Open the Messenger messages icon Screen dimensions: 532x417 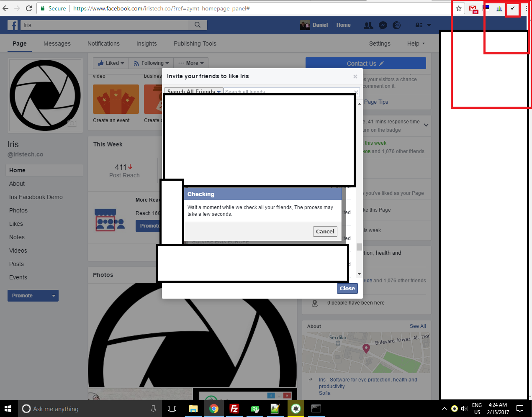[x=383, y=26]
